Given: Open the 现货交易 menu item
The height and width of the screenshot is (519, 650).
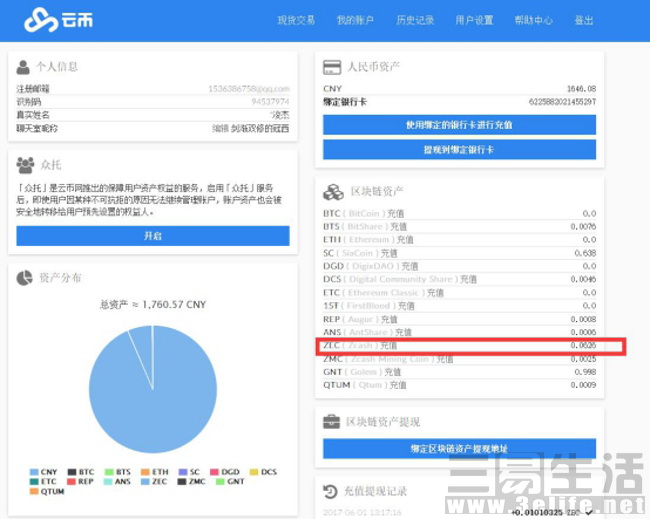Looking at the screenshot, I should 296,20.
